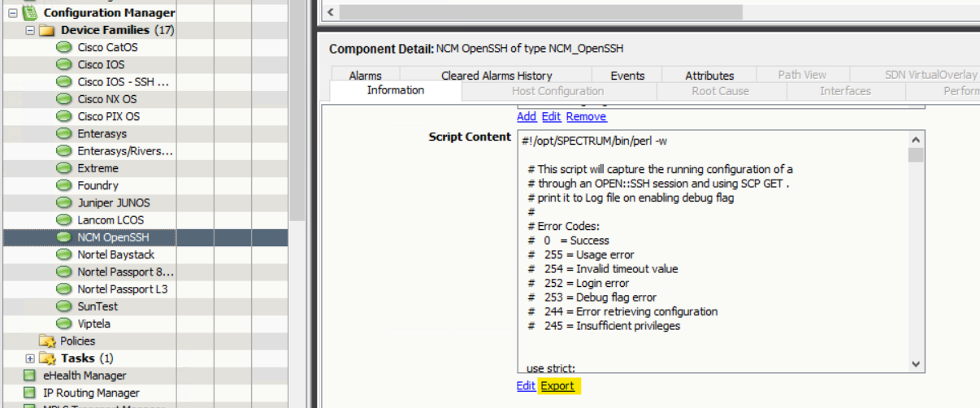980x408 pixels.
Task: Click the Cisco PIX OS status icon
Action: 63,116
